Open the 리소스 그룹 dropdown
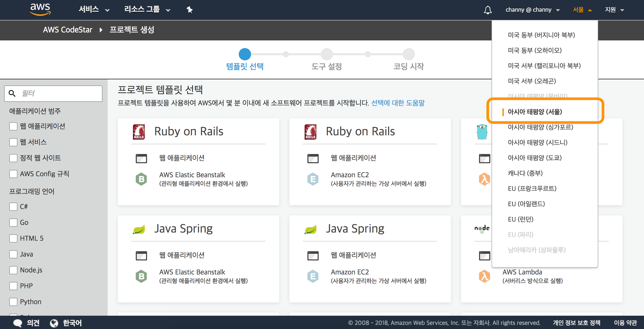The height and width of the screenshot is (329, 644). tap(147, 10)
